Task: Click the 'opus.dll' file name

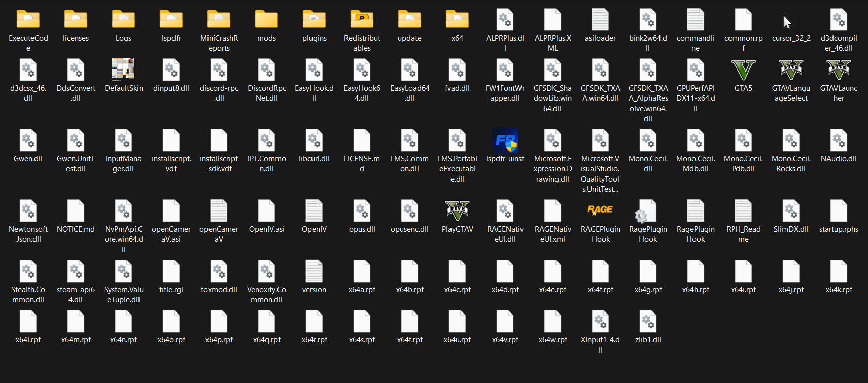Action: tap(362, 229)
